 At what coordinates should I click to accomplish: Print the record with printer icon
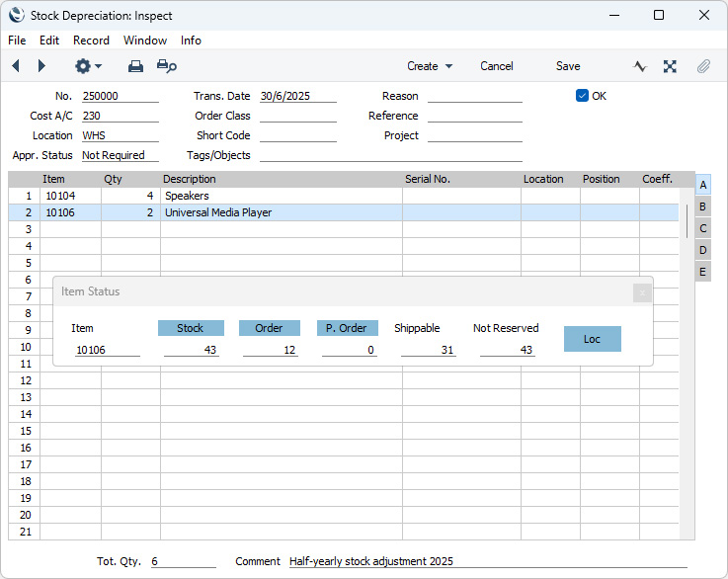135,66
